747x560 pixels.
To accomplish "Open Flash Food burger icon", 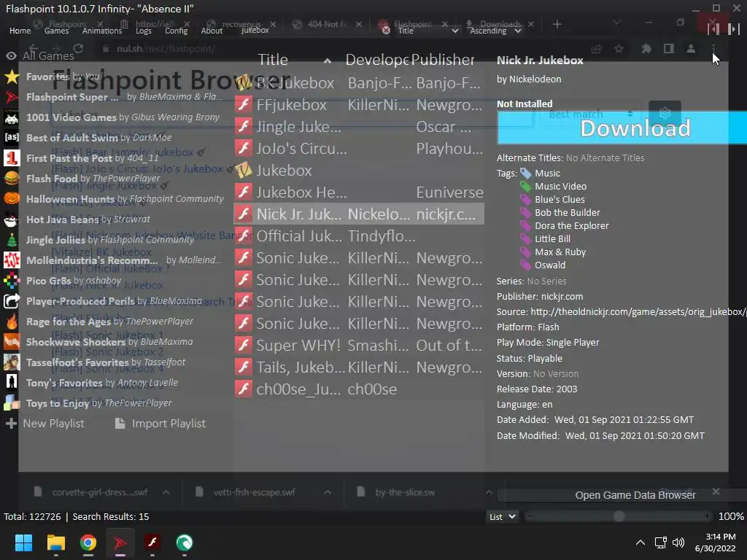I will [12, 178].
